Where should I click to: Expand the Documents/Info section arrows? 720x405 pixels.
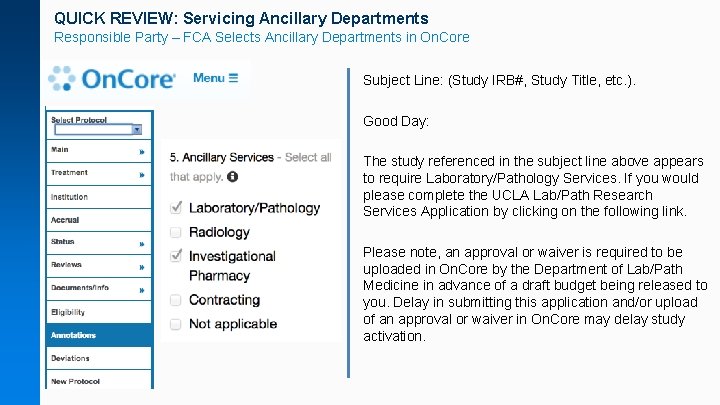tap(142, 290)
